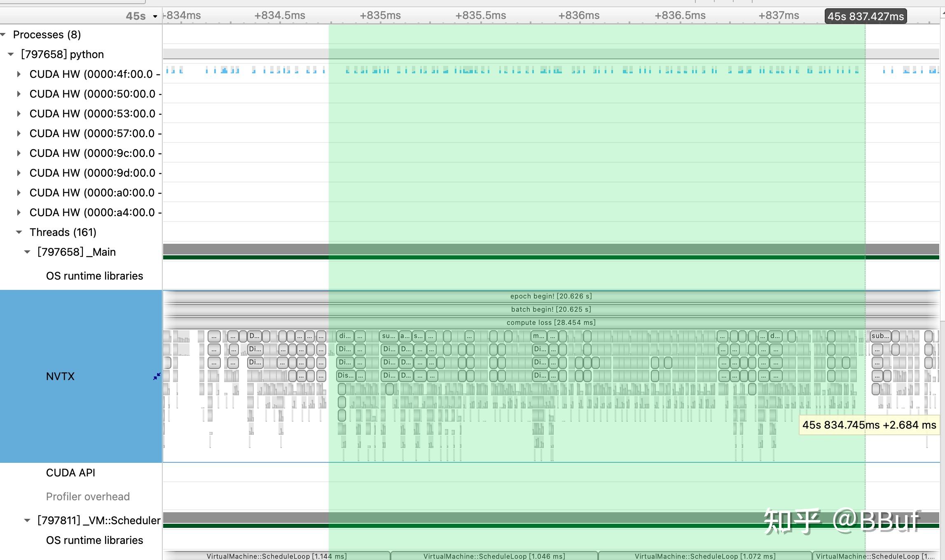Select the CUDA API row
This screenshot has width=945, height=560.
click(x=70, y=473)
